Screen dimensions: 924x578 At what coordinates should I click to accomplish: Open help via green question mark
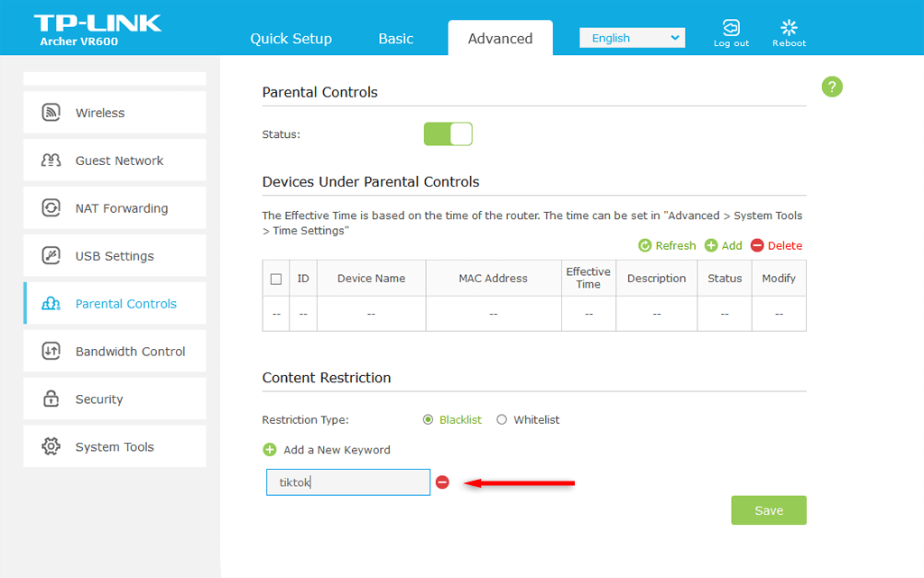point(832,87)
